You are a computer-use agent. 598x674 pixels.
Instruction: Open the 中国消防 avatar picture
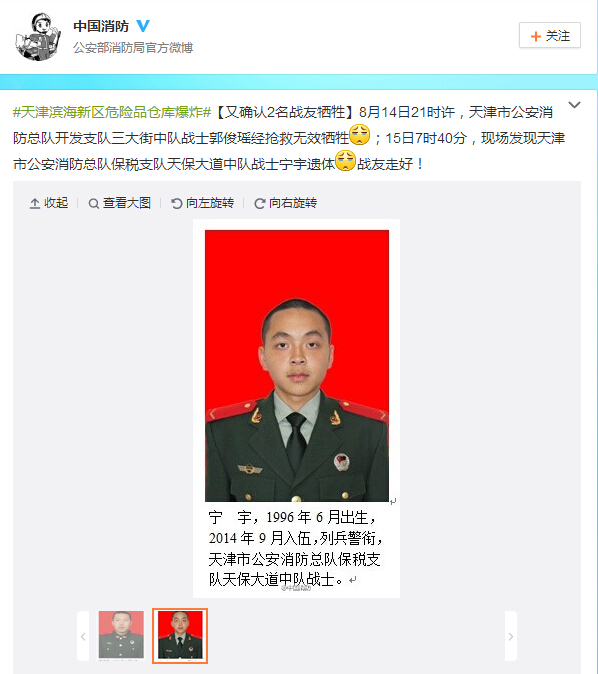click(38, 37)
